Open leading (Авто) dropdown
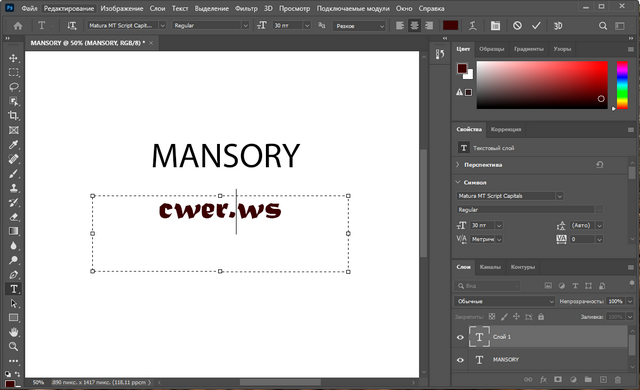This screenshot has height=390, width=640. [x=600, y=225]
